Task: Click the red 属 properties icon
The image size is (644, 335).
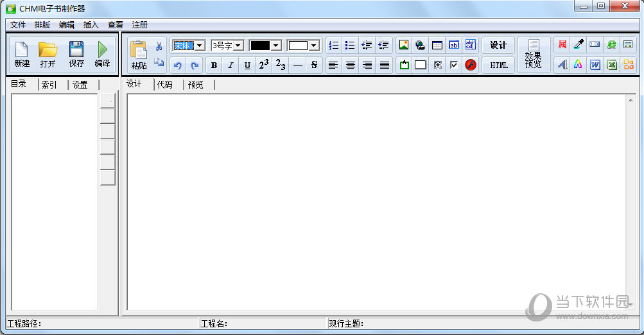Action: click(x=562, y=44)
